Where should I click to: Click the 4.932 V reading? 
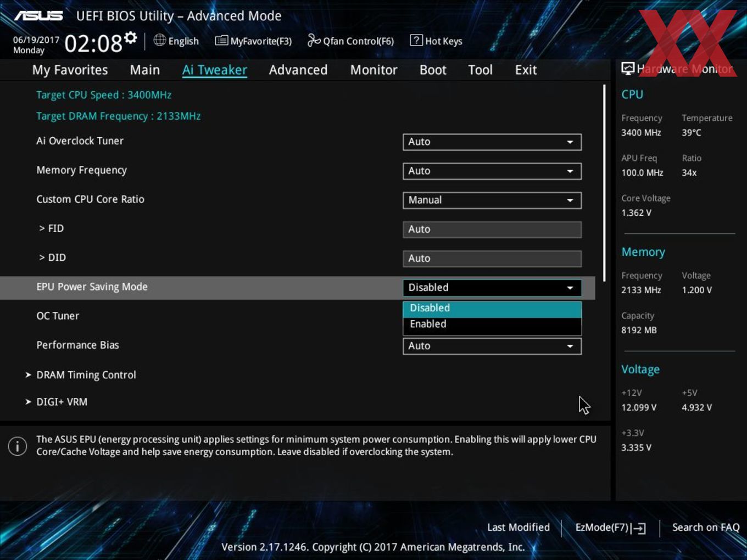pos(696,407)
